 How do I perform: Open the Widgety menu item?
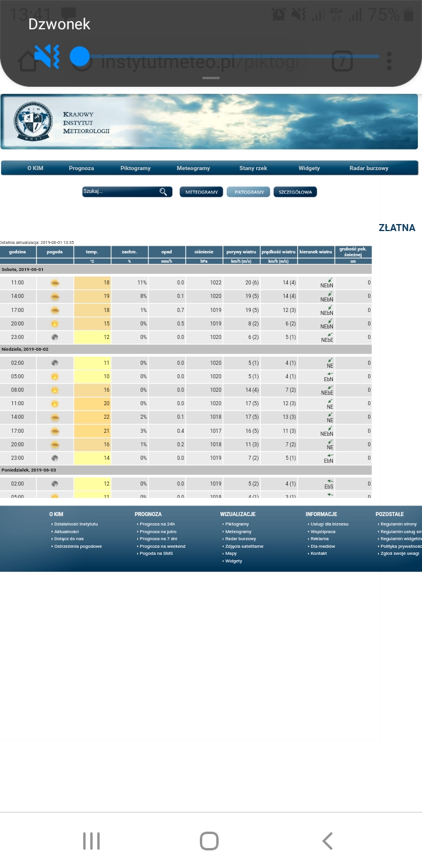point(309,168)
